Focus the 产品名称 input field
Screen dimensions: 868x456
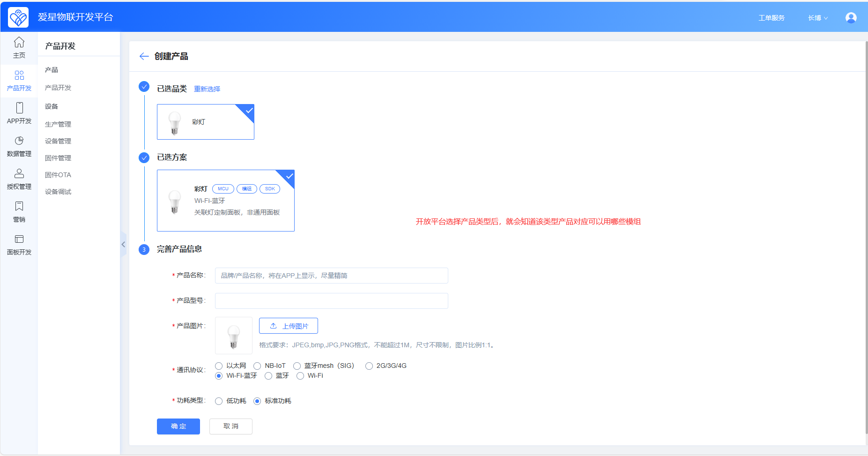332,276
